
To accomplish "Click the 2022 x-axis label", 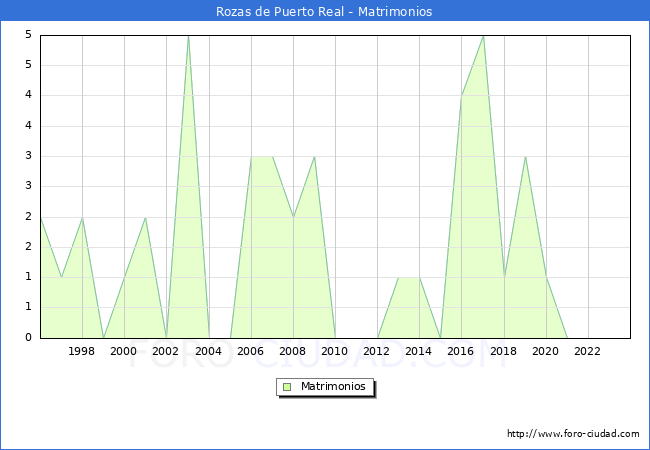I will click(587, 351).
